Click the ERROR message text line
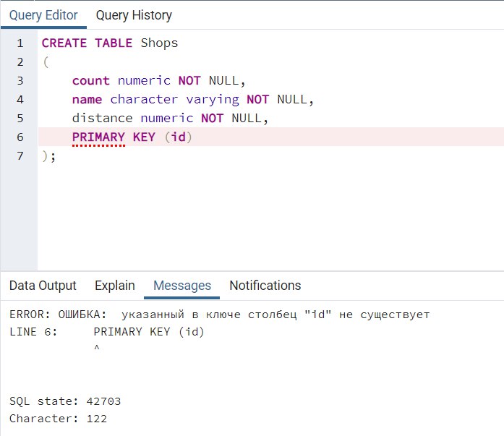Viewport: 504px width, 436px height. 219,315
